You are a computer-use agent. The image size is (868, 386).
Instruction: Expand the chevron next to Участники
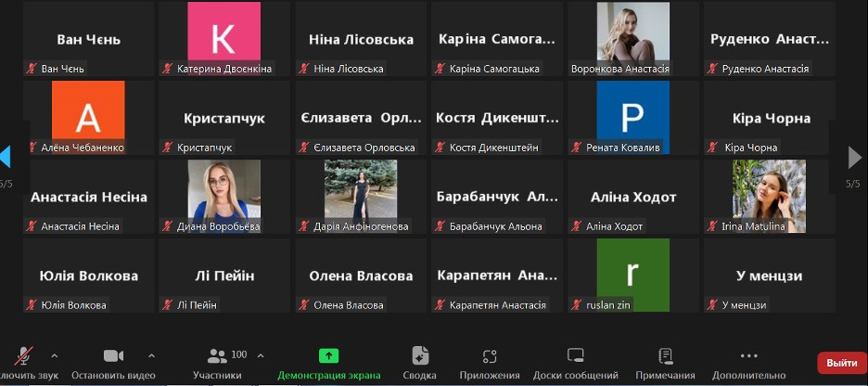point(261,355)
